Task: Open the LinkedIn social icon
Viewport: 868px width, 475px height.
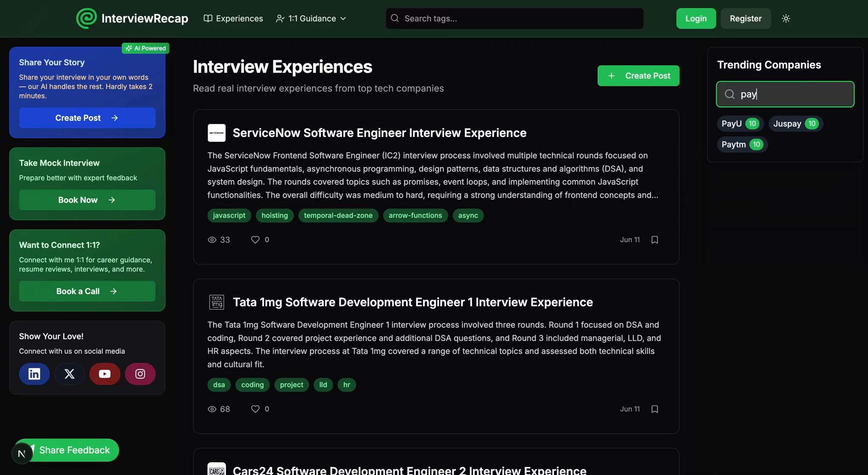Action: coord(34,374)
